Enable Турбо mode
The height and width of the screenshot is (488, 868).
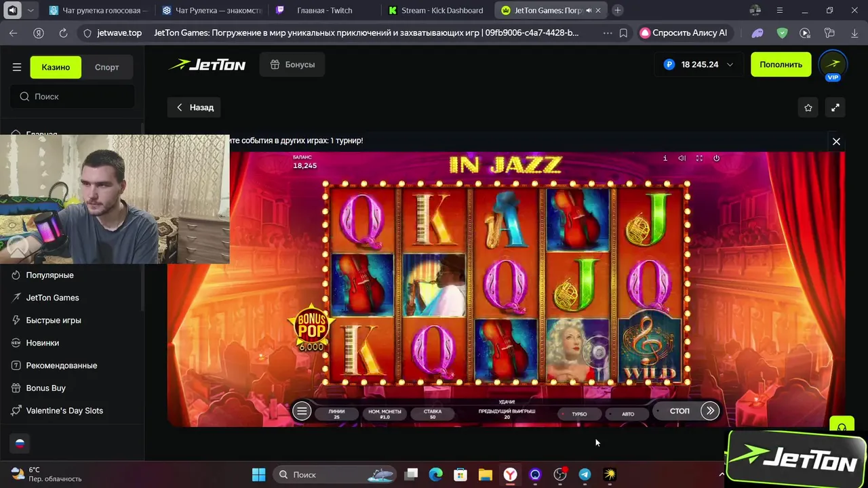(x=578, y=413)
